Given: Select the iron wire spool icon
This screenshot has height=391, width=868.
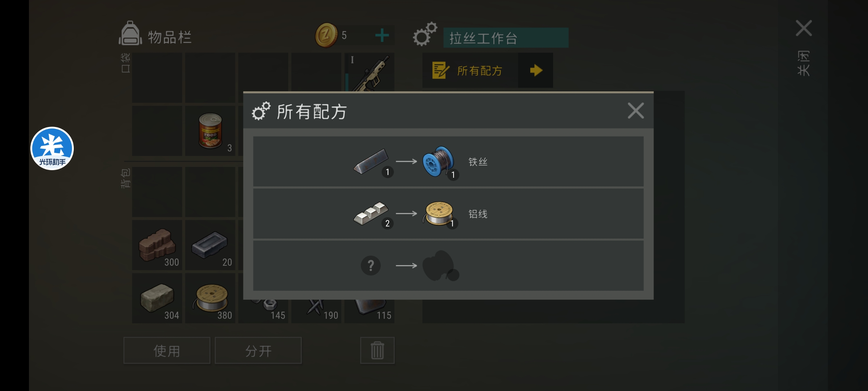Looking at the screenshot, I should coord(438,161).
